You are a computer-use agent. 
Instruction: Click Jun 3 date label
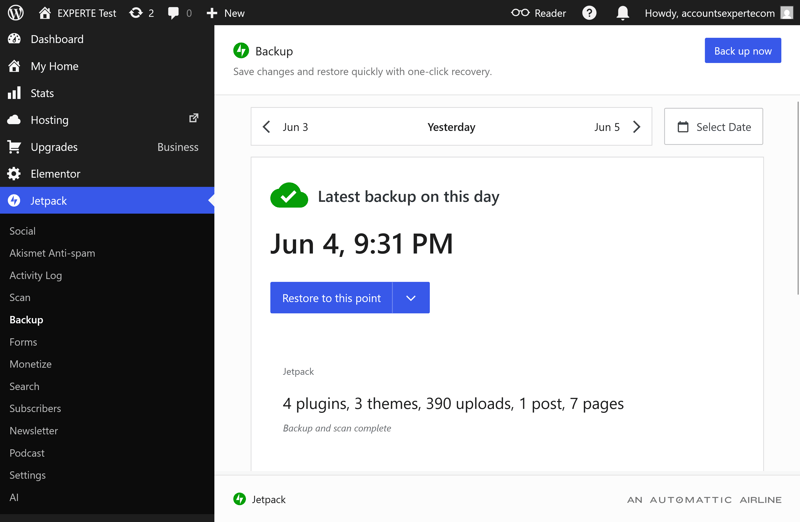point(295,127)
